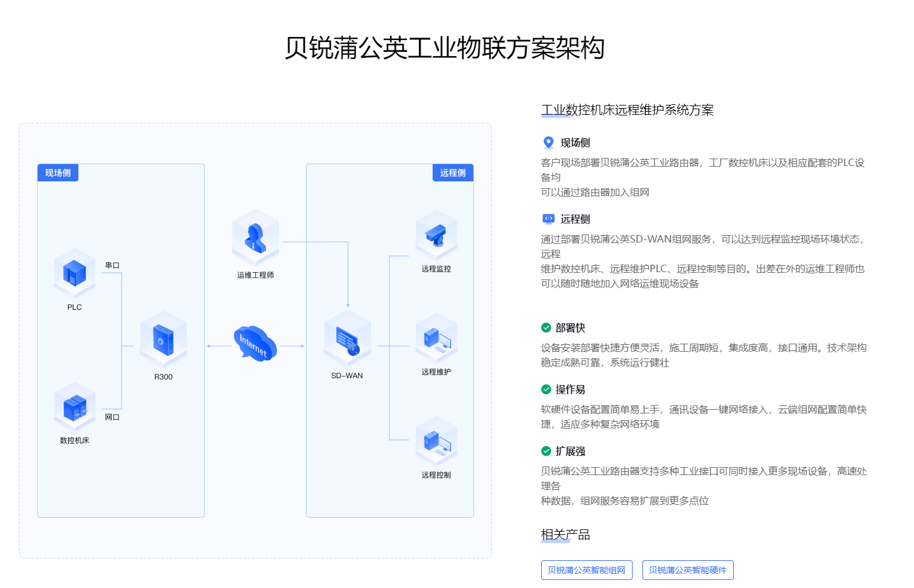Click the 串口 label
Screen dimensions: 914x588
click(112, 265)
